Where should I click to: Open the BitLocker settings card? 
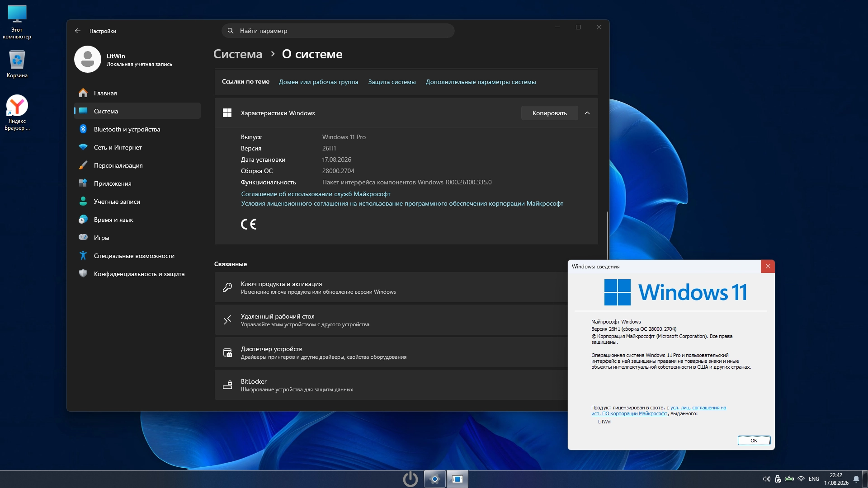pyautogui.click(x=391, y=385)
